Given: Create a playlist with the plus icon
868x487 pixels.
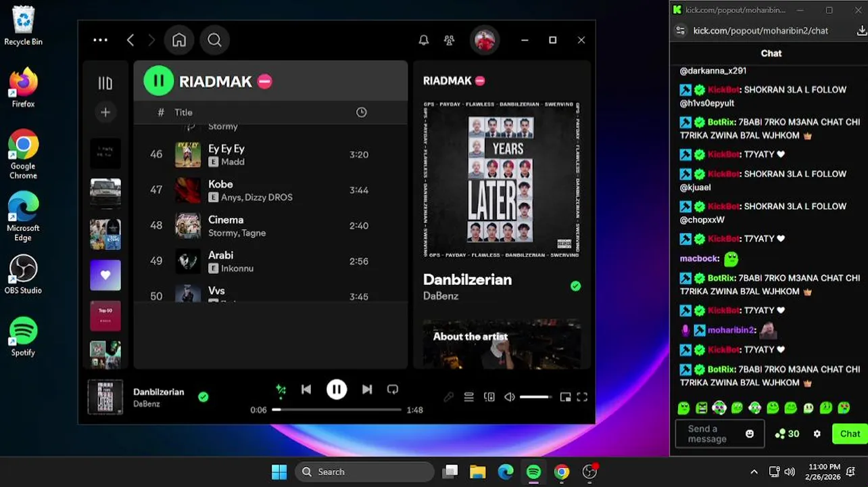Looking at the screenshot, I should click(x=105, y=112).
